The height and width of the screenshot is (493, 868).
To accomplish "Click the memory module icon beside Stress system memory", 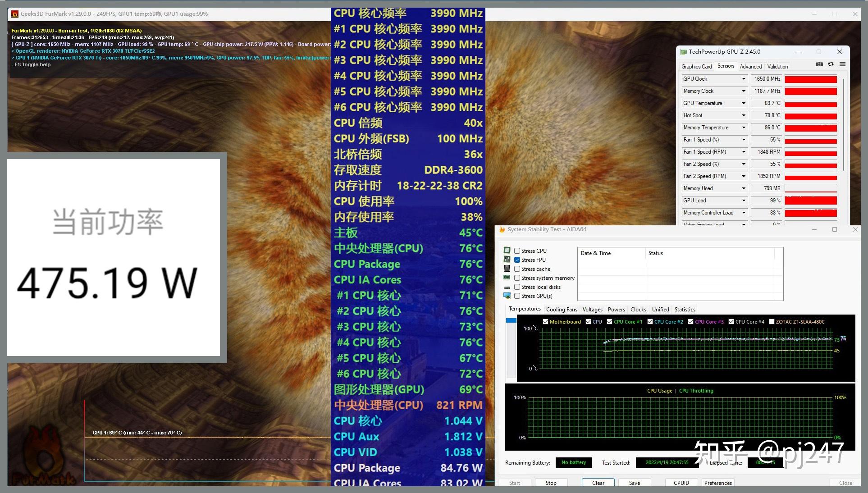I will tap(507, 278).
